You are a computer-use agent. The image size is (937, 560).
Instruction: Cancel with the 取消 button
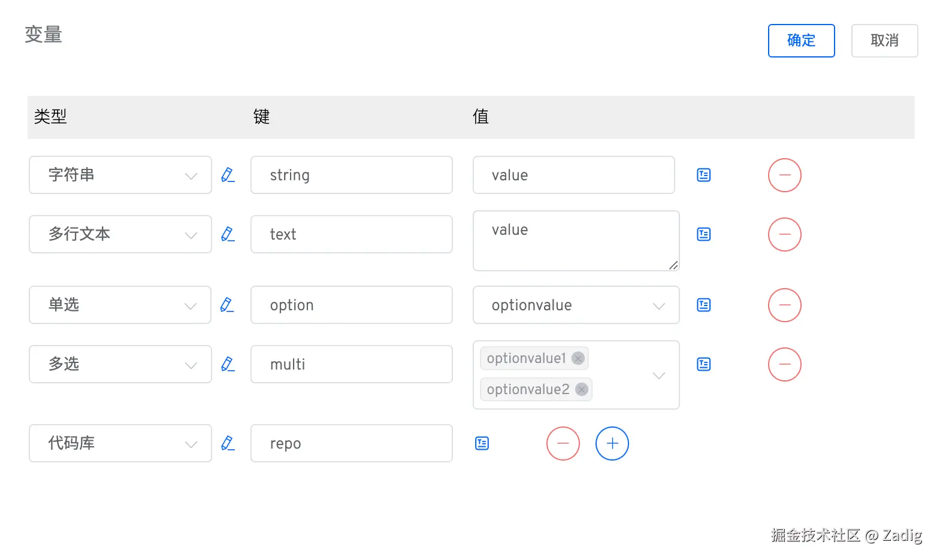tap(885, 41)
